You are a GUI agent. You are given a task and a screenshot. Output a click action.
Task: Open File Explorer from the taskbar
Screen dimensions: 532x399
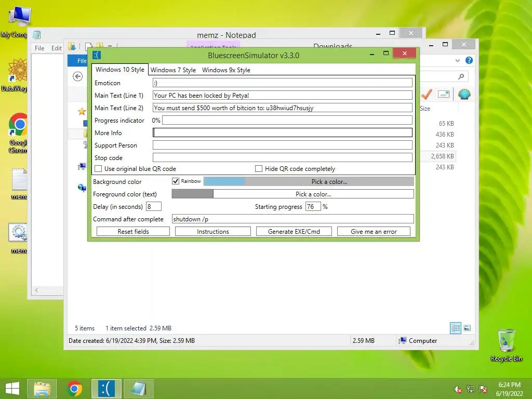pos(42,389)
